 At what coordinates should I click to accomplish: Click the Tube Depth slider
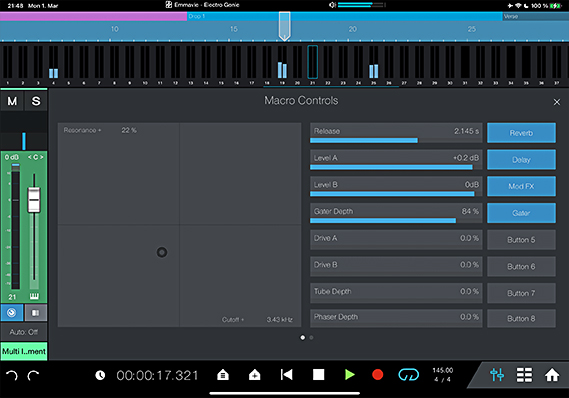[x=396, y=293]
